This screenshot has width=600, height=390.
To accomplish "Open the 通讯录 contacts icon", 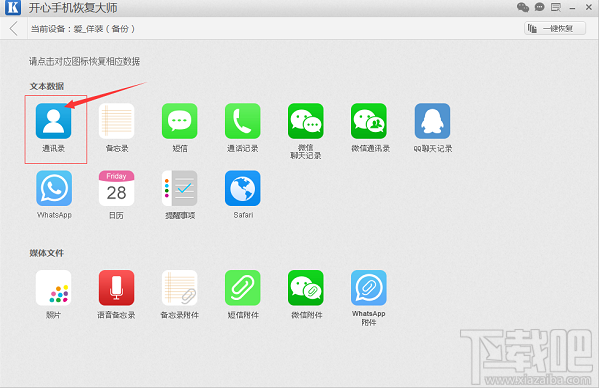I will (x=54, y=121).
